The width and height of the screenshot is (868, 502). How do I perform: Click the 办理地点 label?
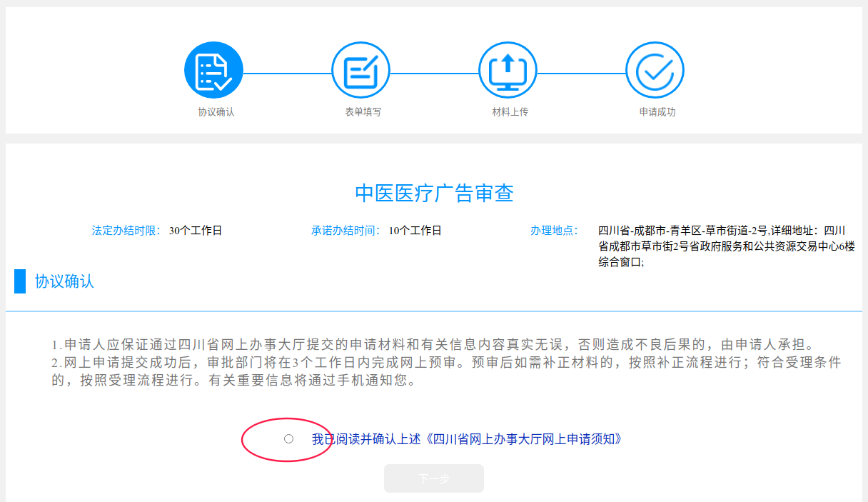[x=553, y=231]
